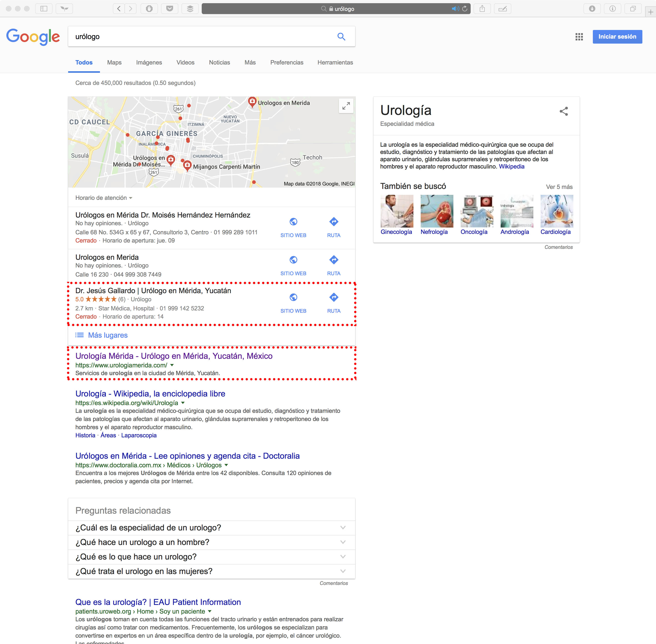Open the Más lugares link
This screenshot has height=644, width=656.
click(x=108, y=335)
